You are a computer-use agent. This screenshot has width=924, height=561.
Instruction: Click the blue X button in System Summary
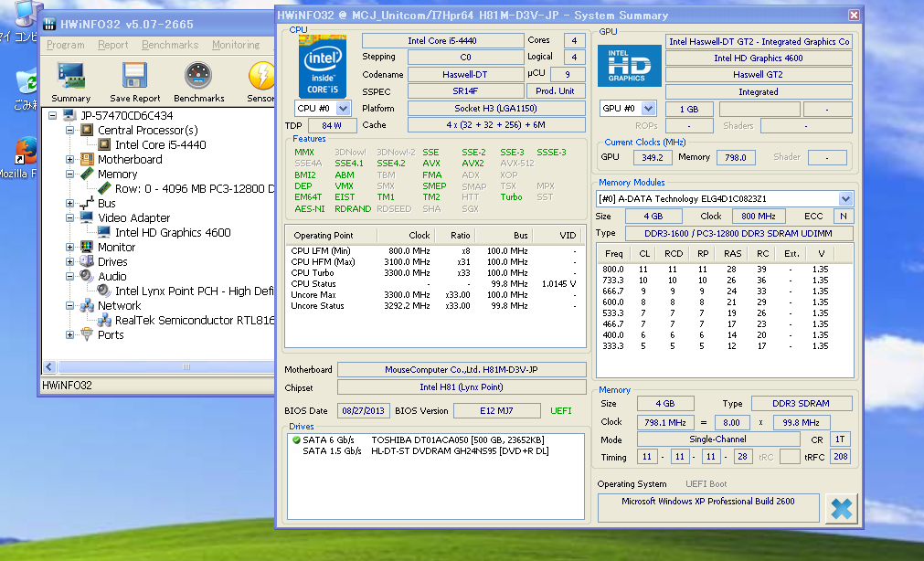click(x=842, y=510)
